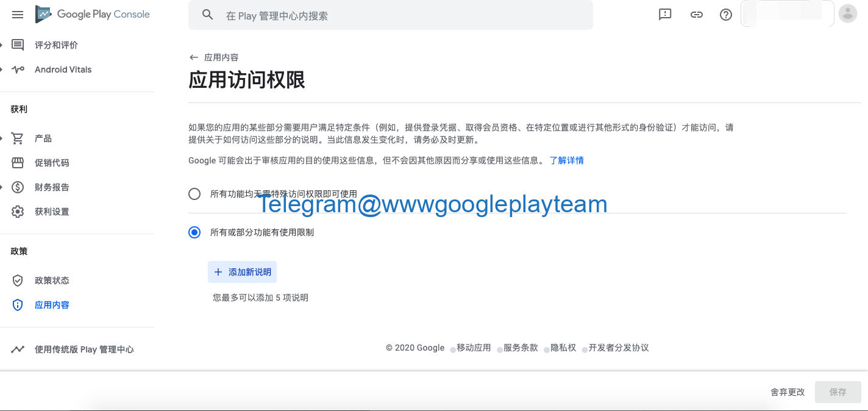Open the hamburger navigation menu
The height and width of the screenshot is (411, 868).
coord(18,15)
